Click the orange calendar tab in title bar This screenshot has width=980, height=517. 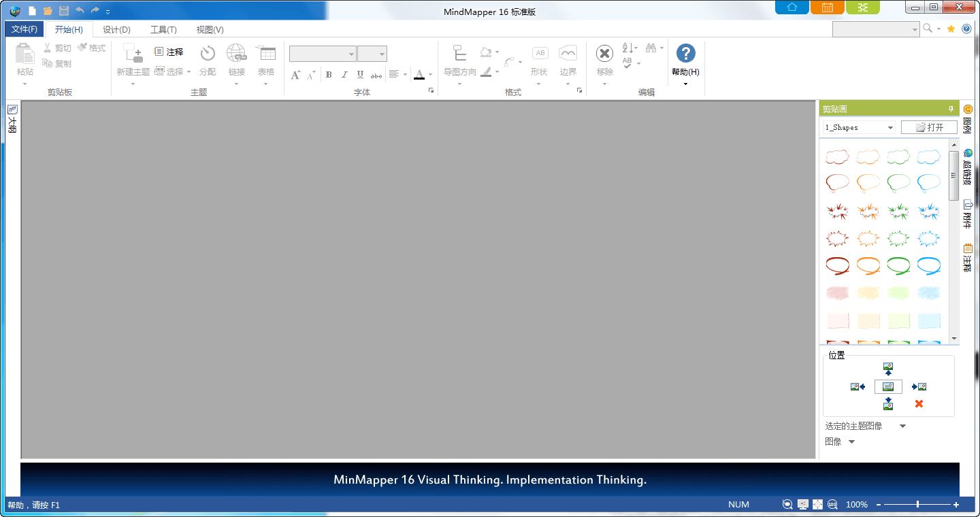828,7
